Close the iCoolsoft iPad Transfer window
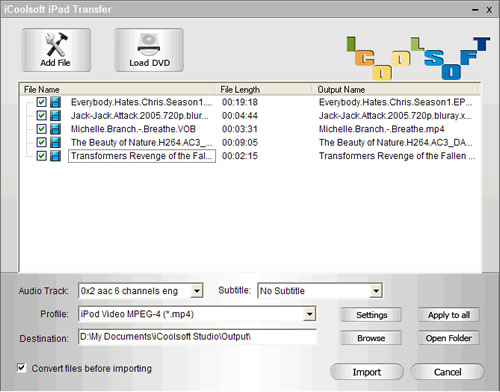 click(x=489, y=10)
